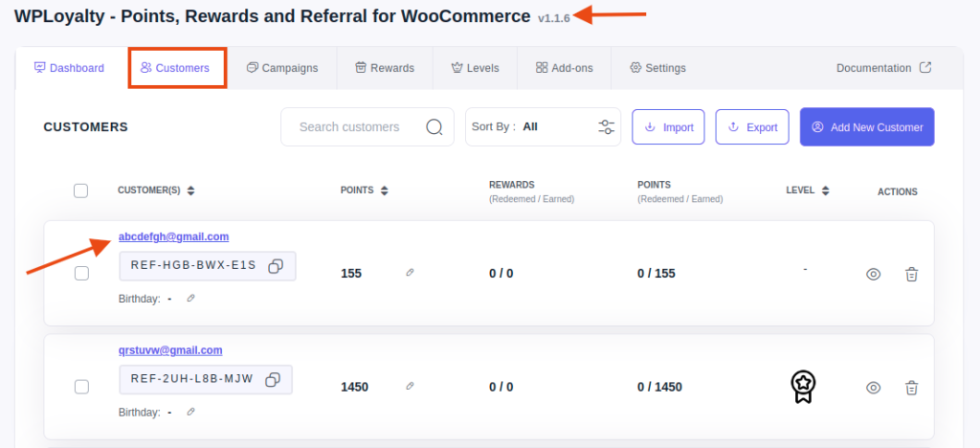The width and height of the screenshot is (980, 448).
Task: Click Add New Customer button
Action: point(867,127)
